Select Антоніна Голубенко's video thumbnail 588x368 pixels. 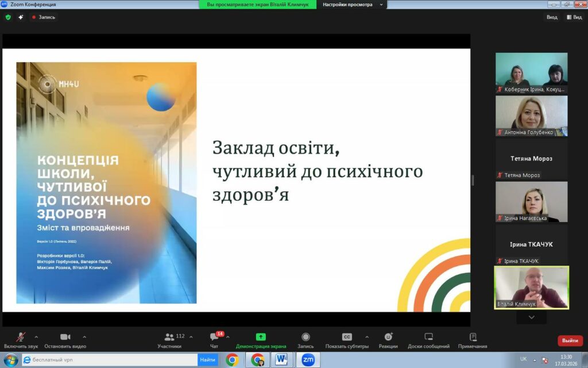pyautogui.click(x=531, y=116)
